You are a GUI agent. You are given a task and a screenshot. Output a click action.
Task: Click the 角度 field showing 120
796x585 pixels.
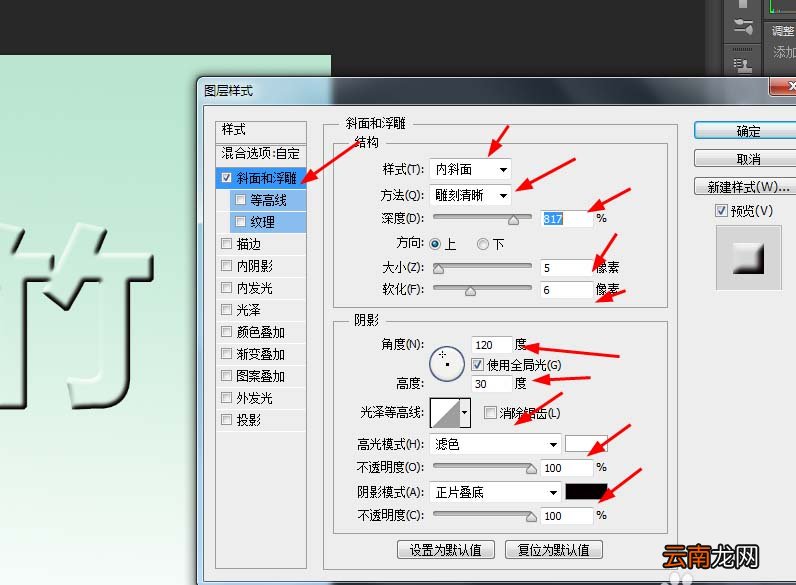[x=491, y=345]
